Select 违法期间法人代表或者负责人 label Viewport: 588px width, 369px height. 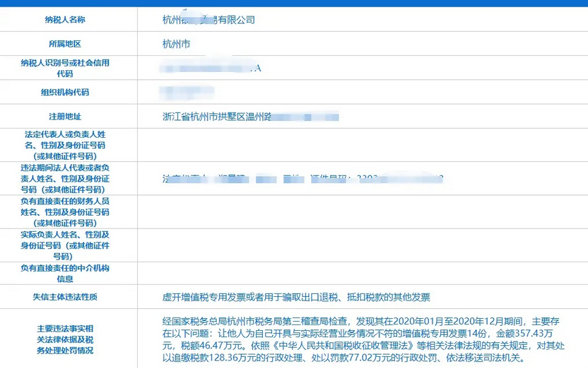(x=65, y=179)
